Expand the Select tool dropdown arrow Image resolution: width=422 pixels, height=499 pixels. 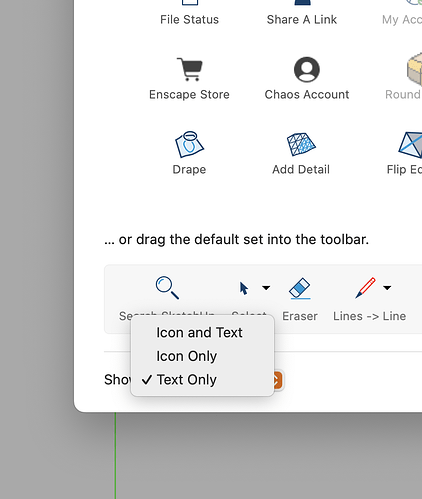click(266, 288)
